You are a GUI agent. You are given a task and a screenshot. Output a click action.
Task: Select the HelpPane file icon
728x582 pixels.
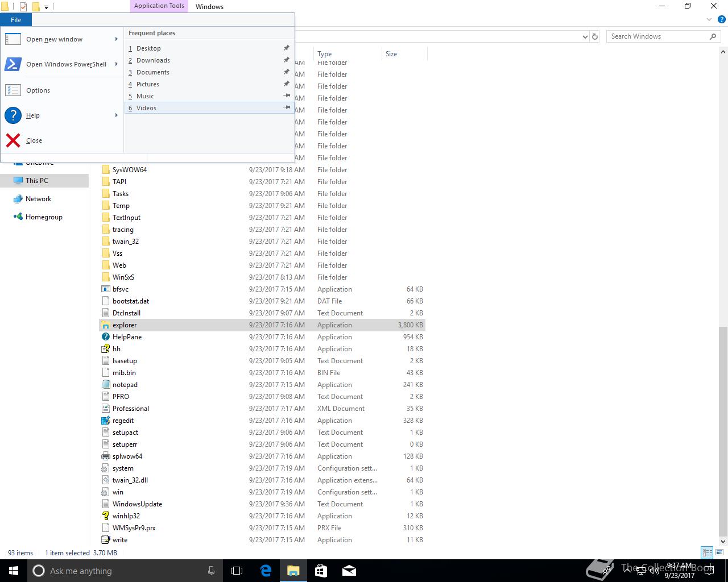click(x=105, y=337)
